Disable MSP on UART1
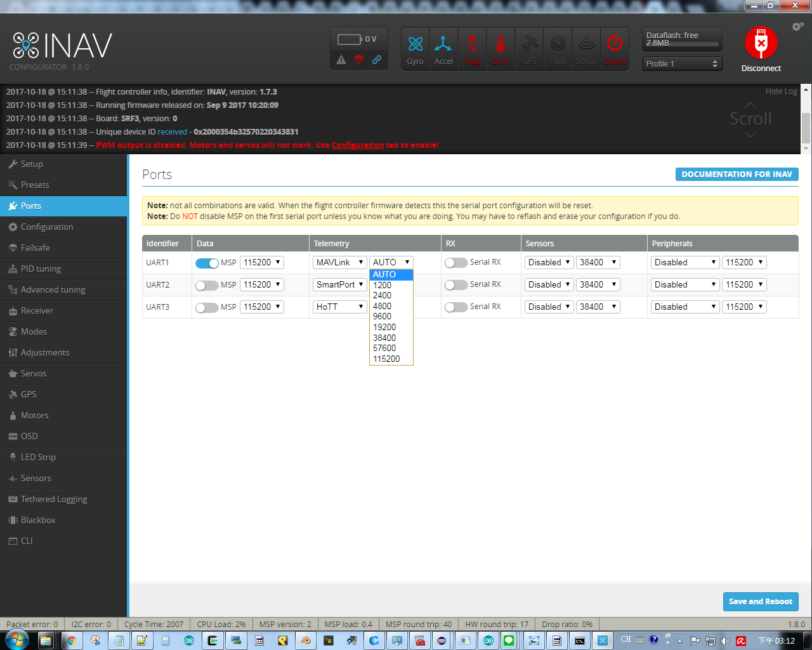Viewport: 812px width, 650px height. (x=207, y=263)
